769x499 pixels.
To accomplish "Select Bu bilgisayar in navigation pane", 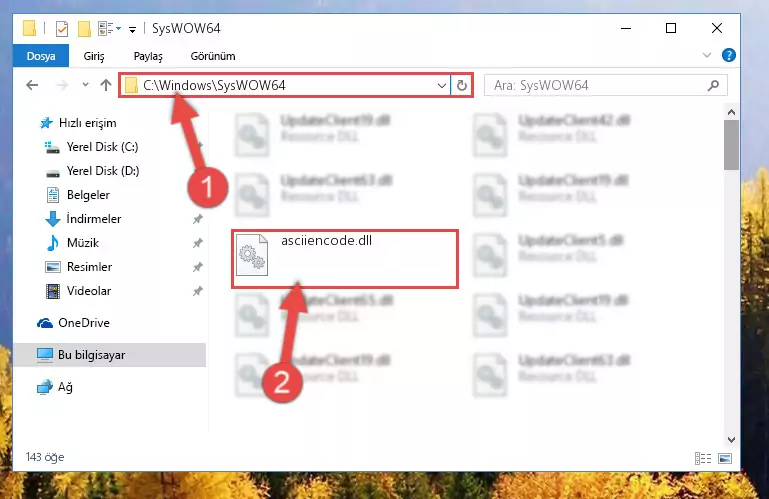I will point(92,355).
